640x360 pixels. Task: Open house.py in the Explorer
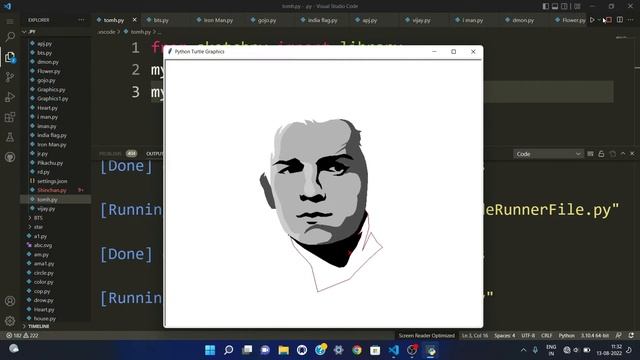44,318
